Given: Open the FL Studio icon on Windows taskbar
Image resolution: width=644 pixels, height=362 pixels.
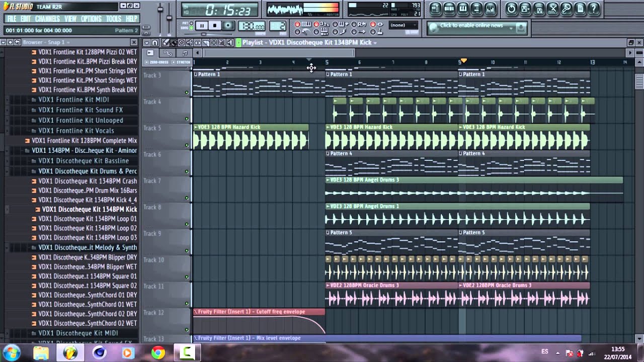Looking at the screenshot, I should (70, 352).
